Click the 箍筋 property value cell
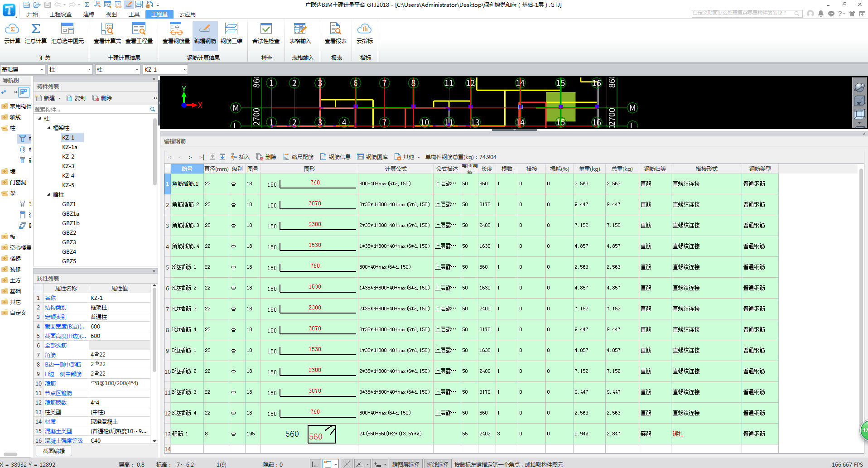868x468 pixels. tap(120, 383)
